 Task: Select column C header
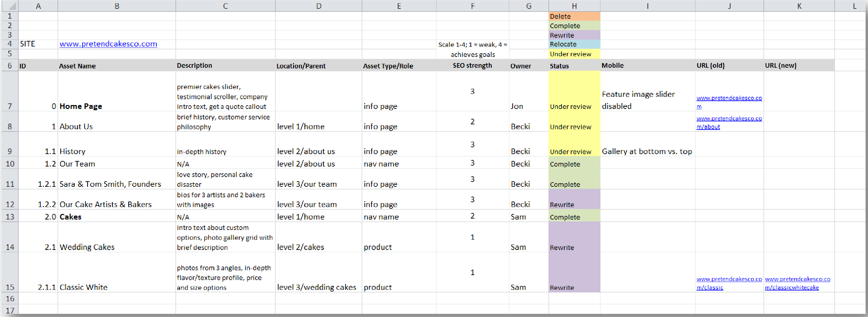tap(225, 6)
